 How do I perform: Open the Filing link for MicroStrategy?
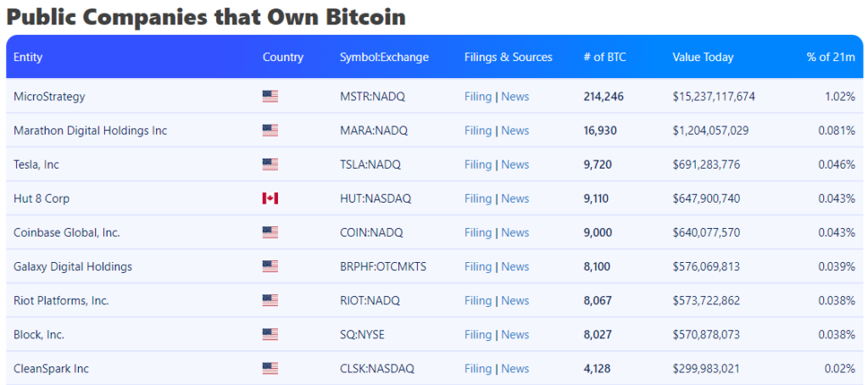pos(478,97)
